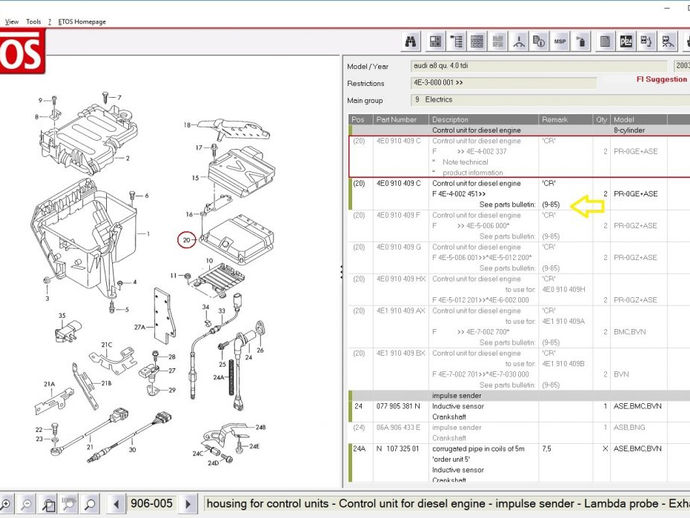Click the network computer toolbar icon
The width and height of the screenshot is (690, 518).
click(x=668, y=42)
